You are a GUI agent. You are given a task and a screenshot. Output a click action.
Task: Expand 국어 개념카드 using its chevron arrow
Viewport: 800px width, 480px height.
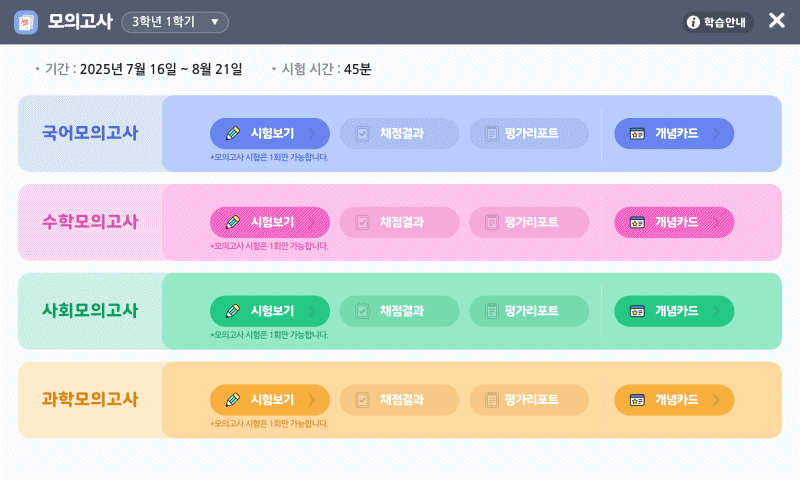pos(716,133)
